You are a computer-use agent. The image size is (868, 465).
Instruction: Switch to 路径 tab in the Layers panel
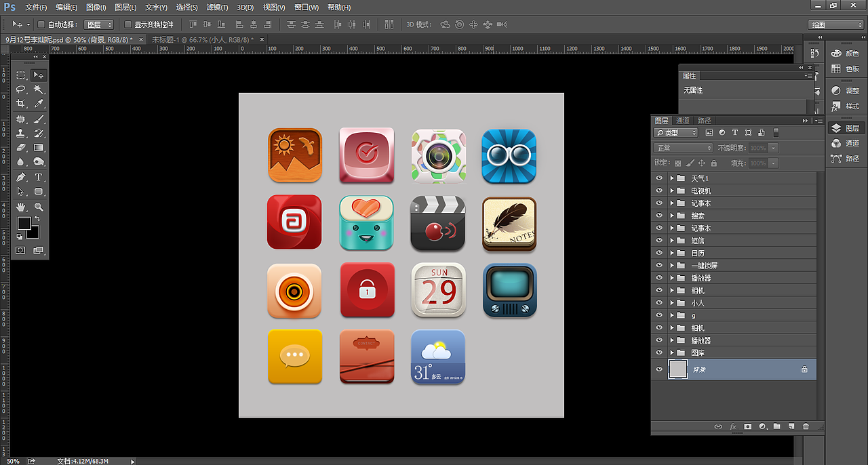[x=704, y=121]
